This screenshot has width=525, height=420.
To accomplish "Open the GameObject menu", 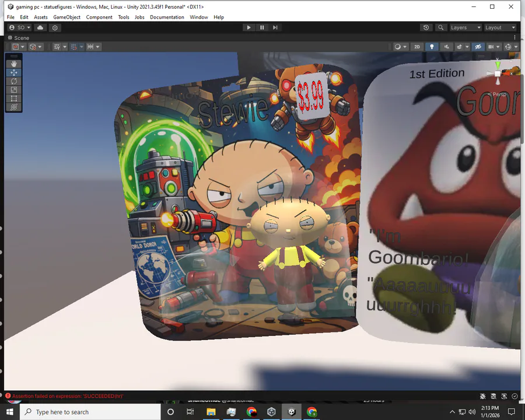I will (66, 17).
